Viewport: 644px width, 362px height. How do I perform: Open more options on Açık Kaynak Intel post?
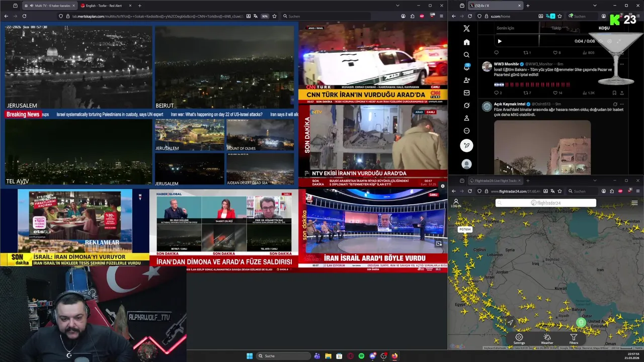[622, 104]
